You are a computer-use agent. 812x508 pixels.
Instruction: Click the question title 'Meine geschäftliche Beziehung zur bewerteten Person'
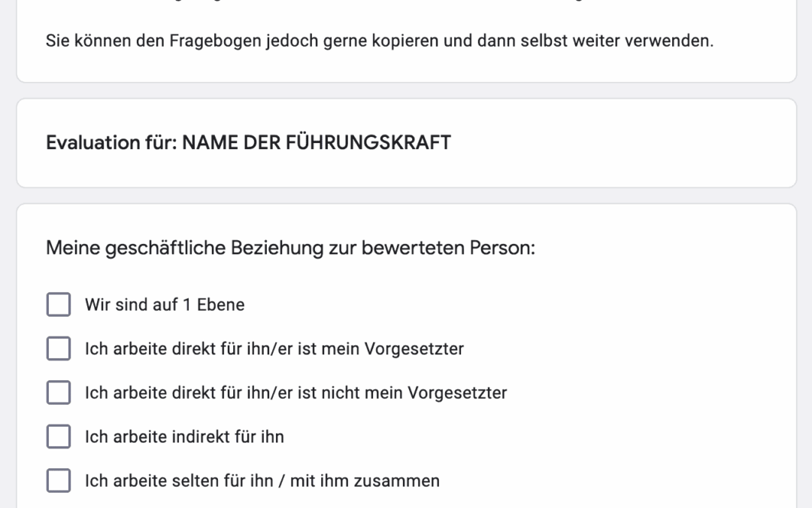[290, 248]
